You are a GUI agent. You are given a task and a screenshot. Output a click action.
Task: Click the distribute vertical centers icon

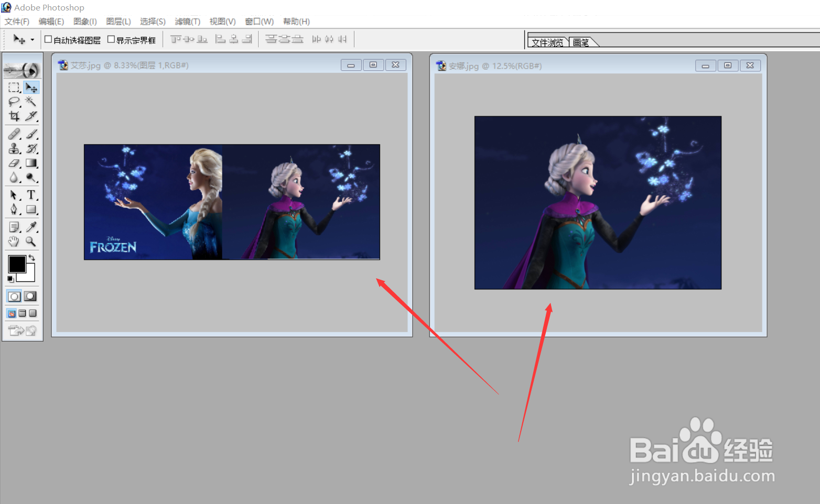coord(284,39)
